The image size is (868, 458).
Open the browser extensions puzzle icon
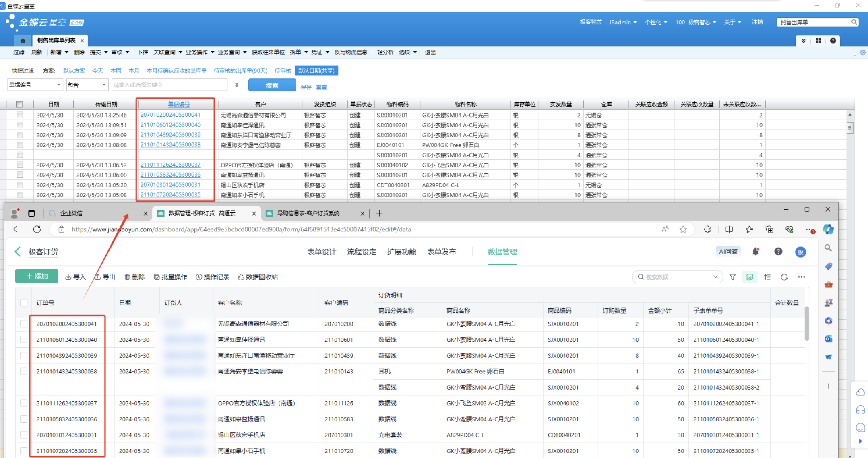(707, 229)
